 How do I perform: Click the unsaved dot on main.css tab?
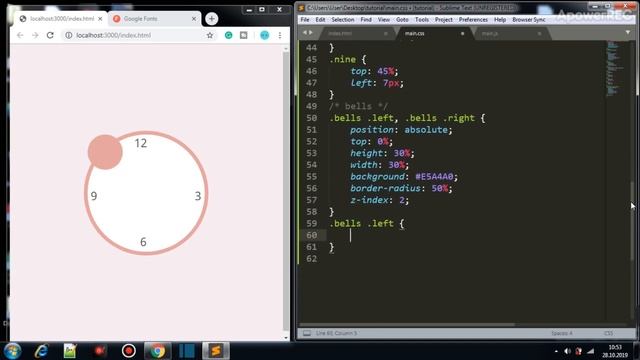click(462, 33)
